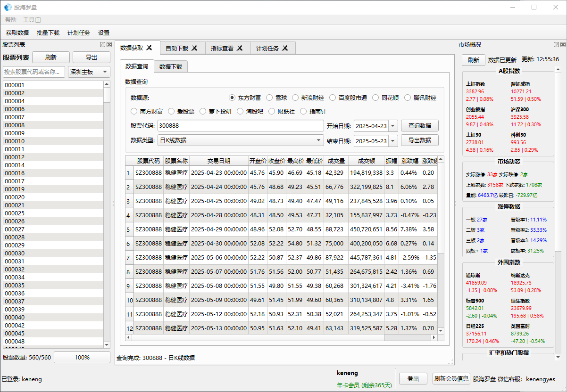This screenshot has width=567, height=392.
Task: Click the 登出 button
Action: [413, 378]
